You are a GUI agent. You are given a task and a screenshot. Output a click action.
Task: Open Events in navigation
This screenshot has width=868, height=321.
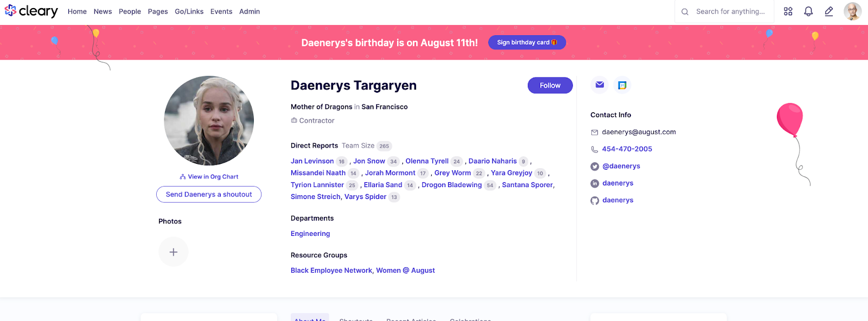pyautogui.click(x=221, y=11)
